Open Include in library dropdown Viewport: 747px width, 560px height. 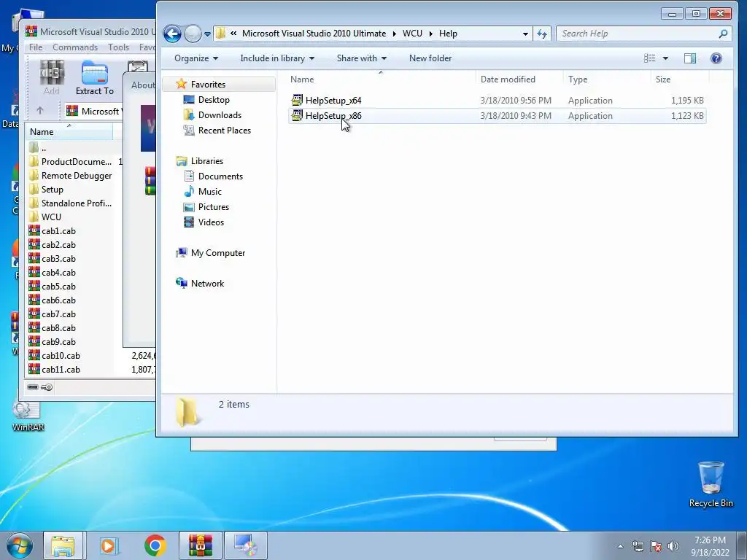tap(277, 58)
